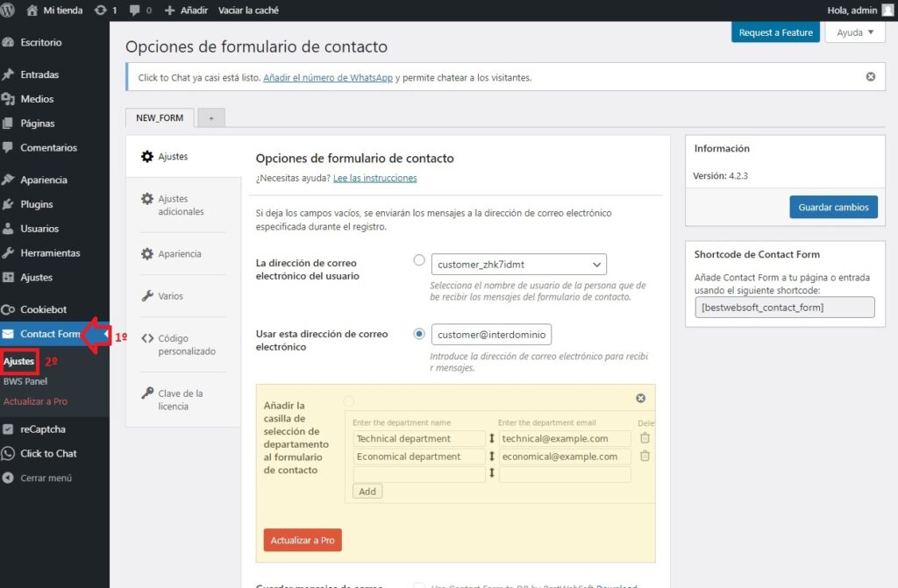Click the Add department button

click(x=367, y=492)
